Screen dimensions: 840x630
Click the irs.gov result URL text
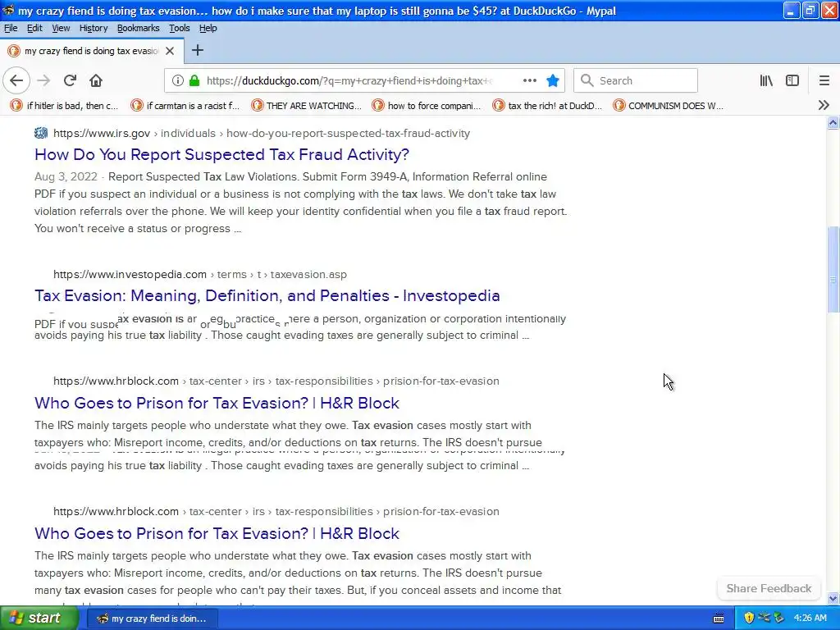click(262, 134)
